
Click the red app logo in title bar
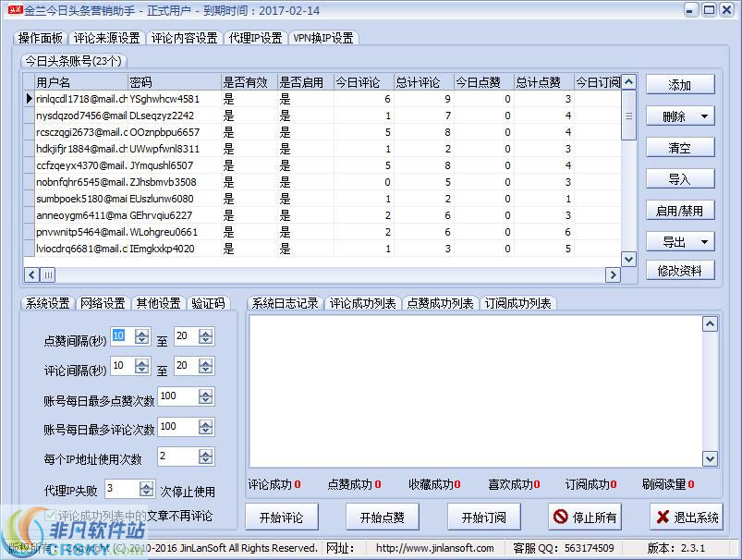15,10
